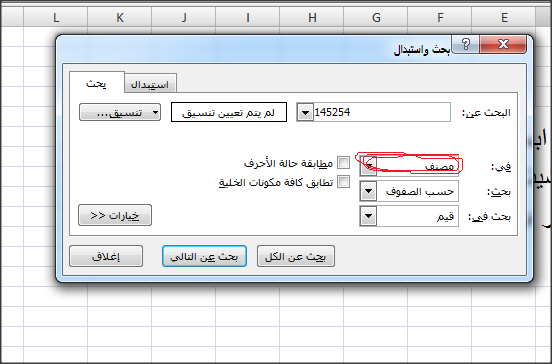This screenshot has width=552, height=364.
Task: Select column header E in spreadsheet
Action: pyautogui.click(x=504, y=17)
